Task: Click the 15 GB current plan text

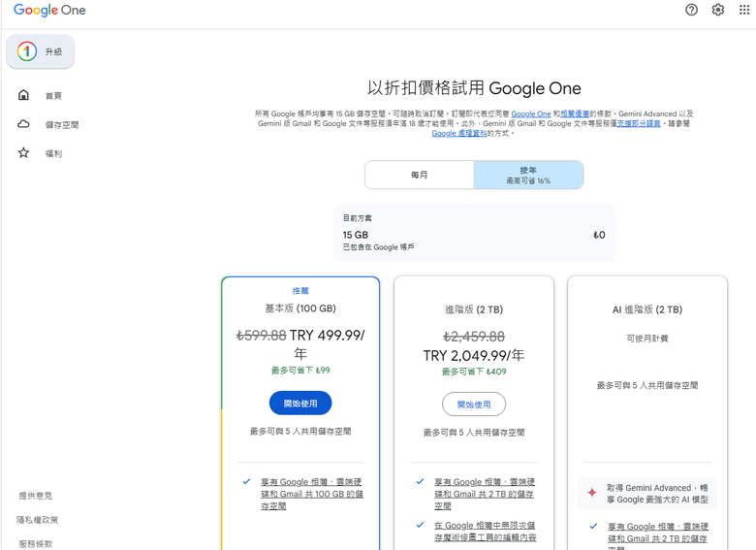Action: coord(356,235)
